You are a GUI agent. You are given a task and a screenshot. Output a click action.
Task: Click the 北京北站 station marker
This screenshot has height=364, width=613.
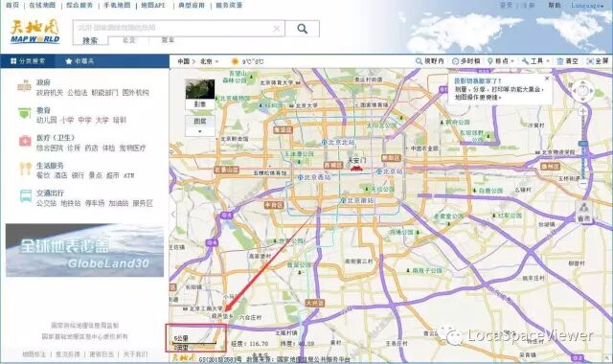pos(324,143)
